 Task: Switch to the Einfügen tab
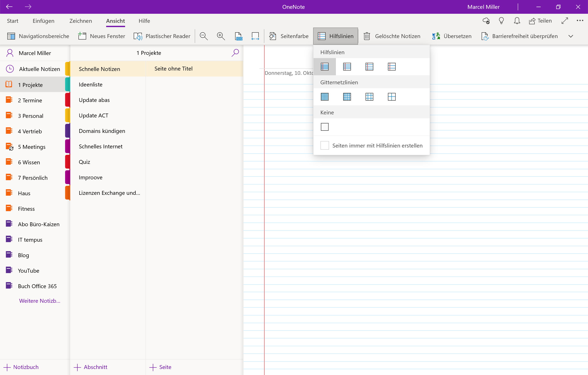pyautogui.click(x=43, y=21)
